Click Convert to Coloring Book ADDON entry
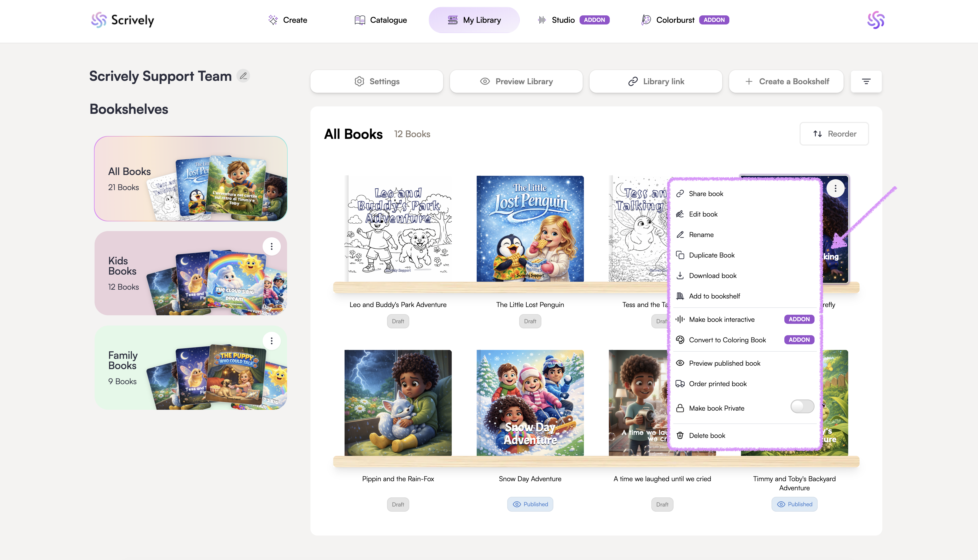The height and width of the screenshot is (560, 978). [x=727, y=340]
